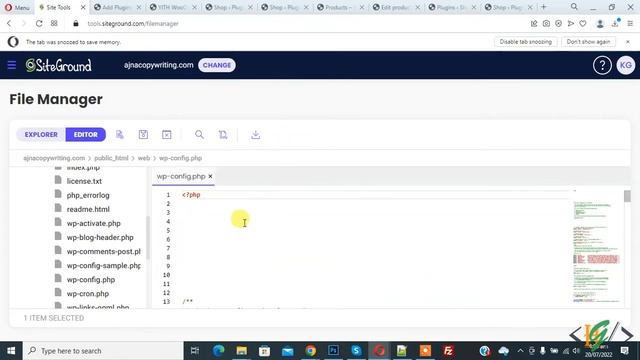The image size is (640, 360).
Task: Open the SiteGround hamburger side menu
Action: point(11,65)
